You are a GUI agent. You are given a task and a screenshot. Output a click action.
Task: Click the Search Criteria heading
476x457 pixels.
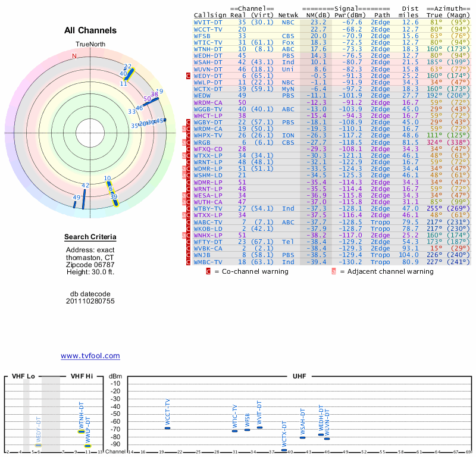[x=90, y=237]
